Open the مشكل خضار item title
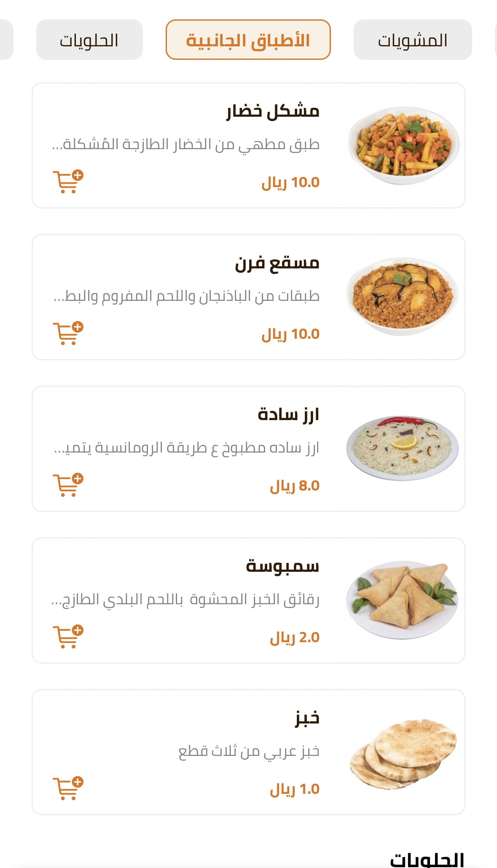The width and height of the screenshot is (497, 868). 273,111
